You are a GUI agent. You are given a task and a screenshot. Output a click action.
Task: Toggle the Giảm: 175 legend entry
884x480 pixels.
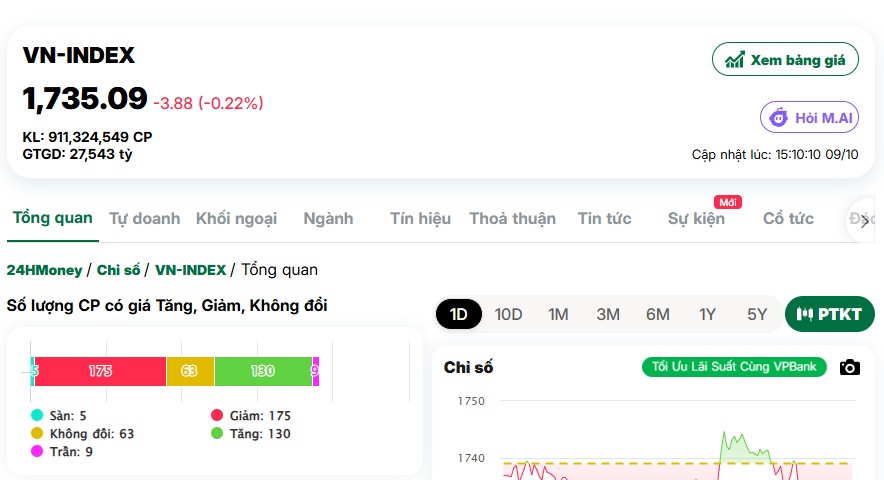click(251, 416)
